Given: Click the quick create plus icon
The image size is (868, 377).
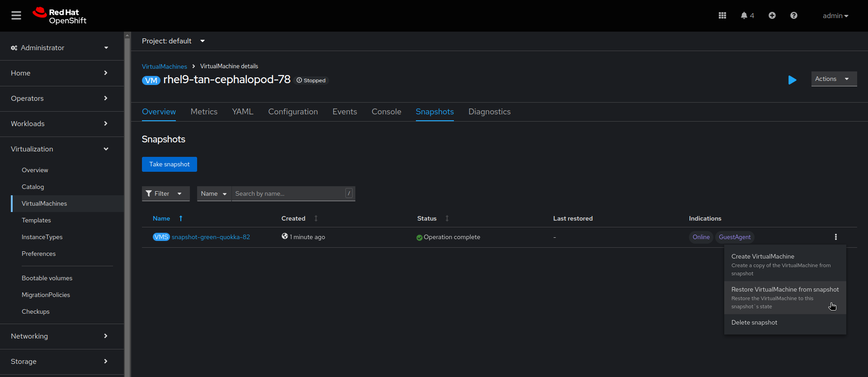Looking at the screenshot, I should [772, 16].
